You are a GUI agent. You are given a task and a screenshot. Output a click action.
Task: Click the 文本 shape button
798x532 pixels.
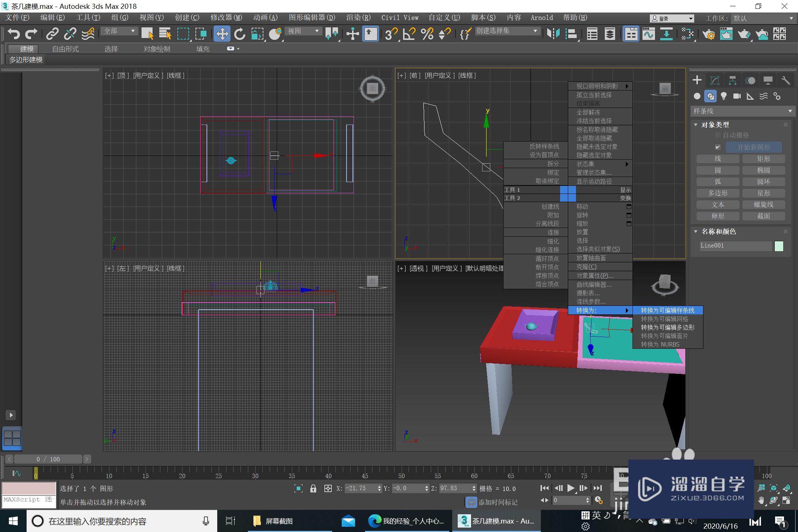pyautogui.click(x=717, y=205)
